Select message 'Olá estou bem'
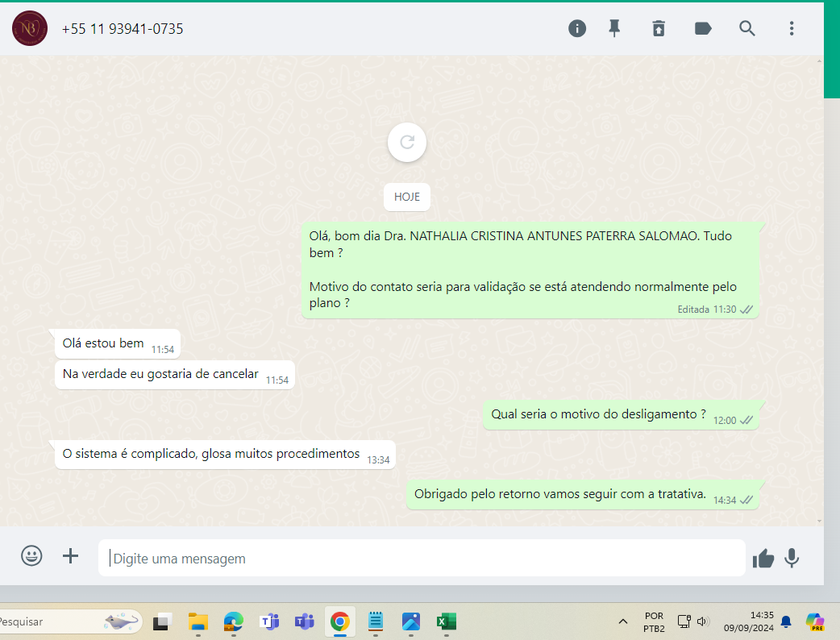 point(118,344)
